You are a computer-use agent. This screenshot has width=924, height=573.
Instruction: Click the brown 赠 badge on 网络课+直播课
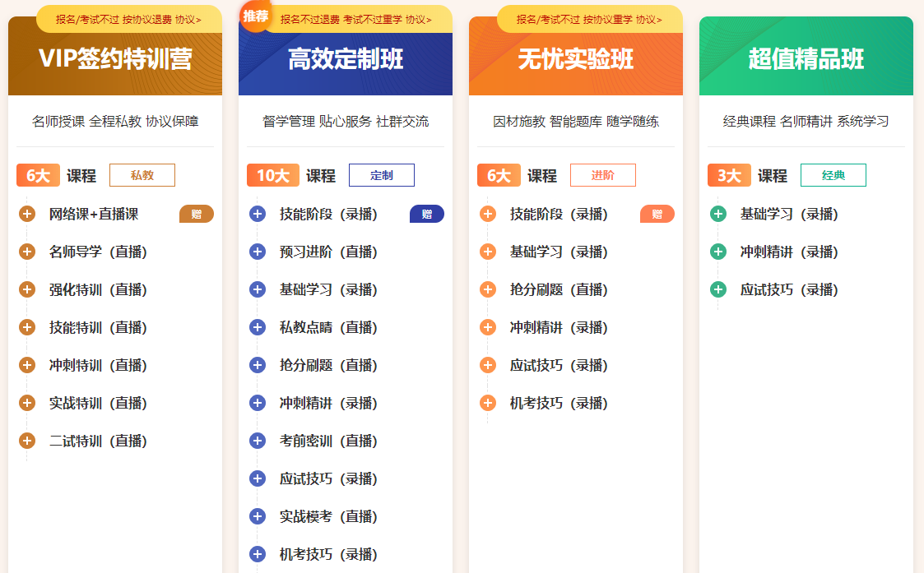click(x=197, y=214)
